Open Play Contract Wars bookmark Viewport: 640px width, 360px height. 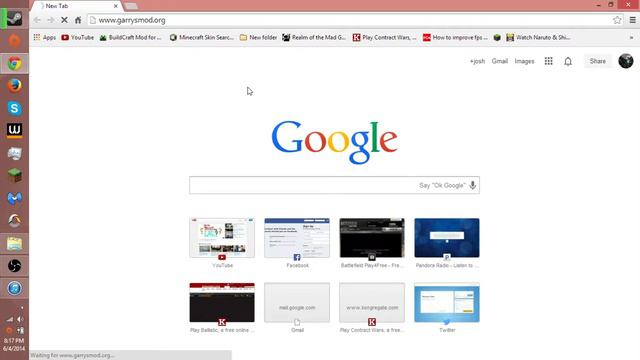click(x=384, y=37)
